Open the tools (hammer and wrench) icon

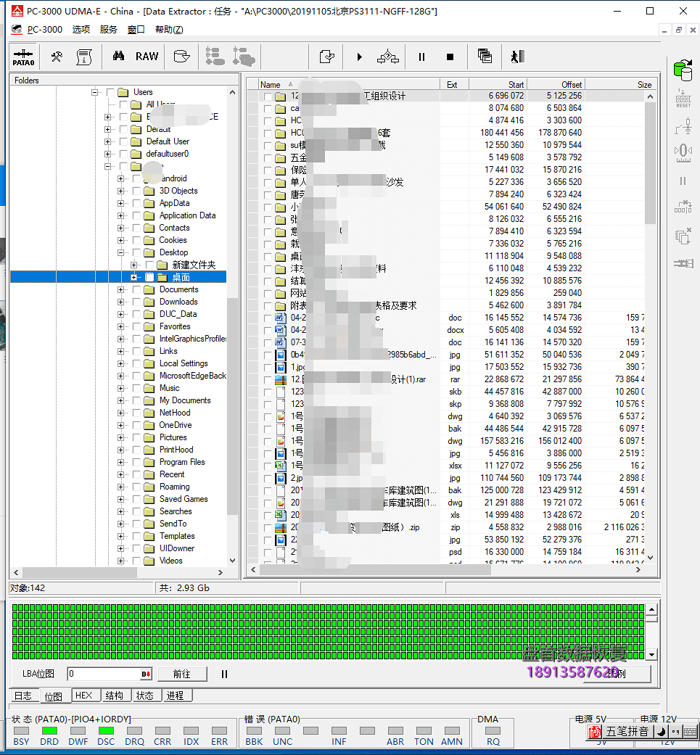click(x=57, y=57)
